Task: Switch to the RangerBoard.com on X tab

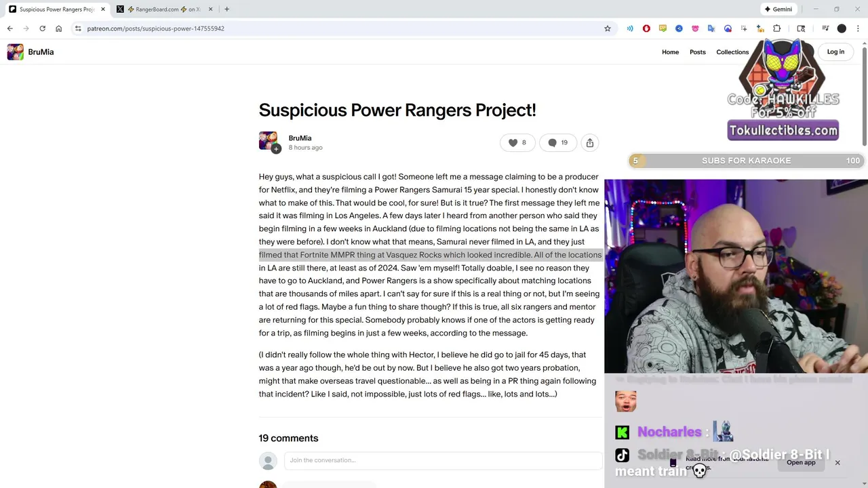Action: click(164, 9)
